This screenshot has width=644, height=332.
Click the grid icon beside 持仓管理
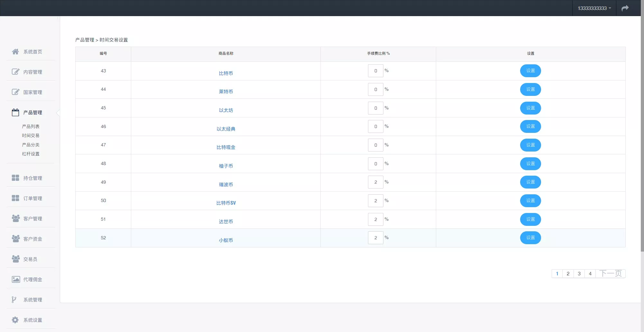15,178
